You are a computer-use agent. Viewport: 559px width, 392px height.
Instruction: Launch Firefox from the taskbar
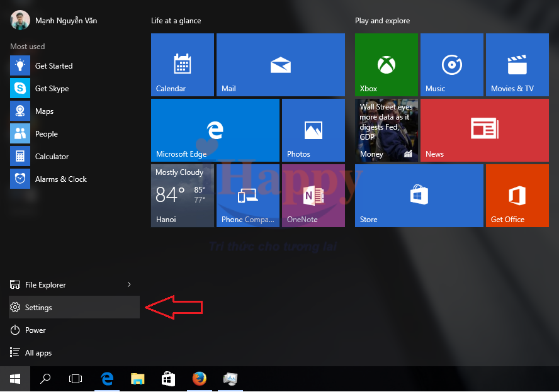(200, 379)
